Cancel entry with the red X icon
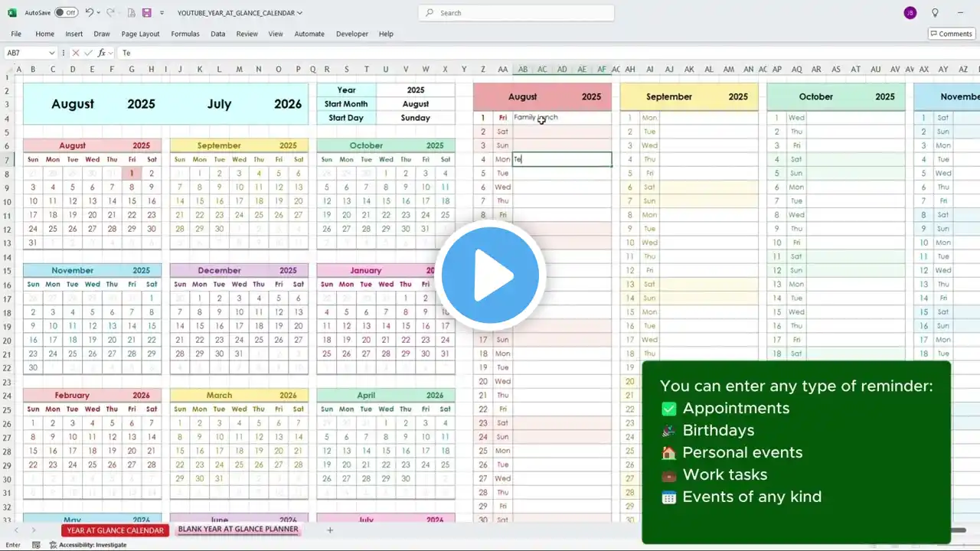Screen dimensions: 980x551 pyautogui.click(x=75, y=53)
